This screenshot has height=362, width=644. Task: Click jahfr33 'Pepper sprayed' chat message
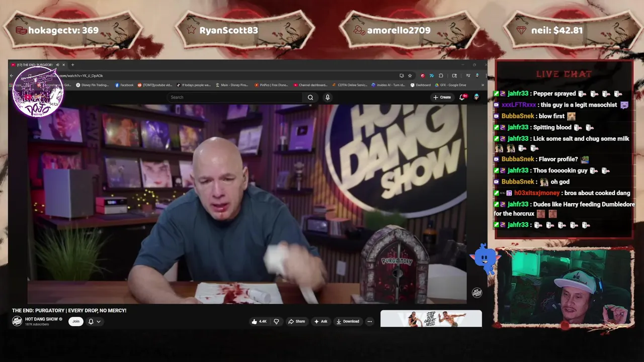coord(558,94)
